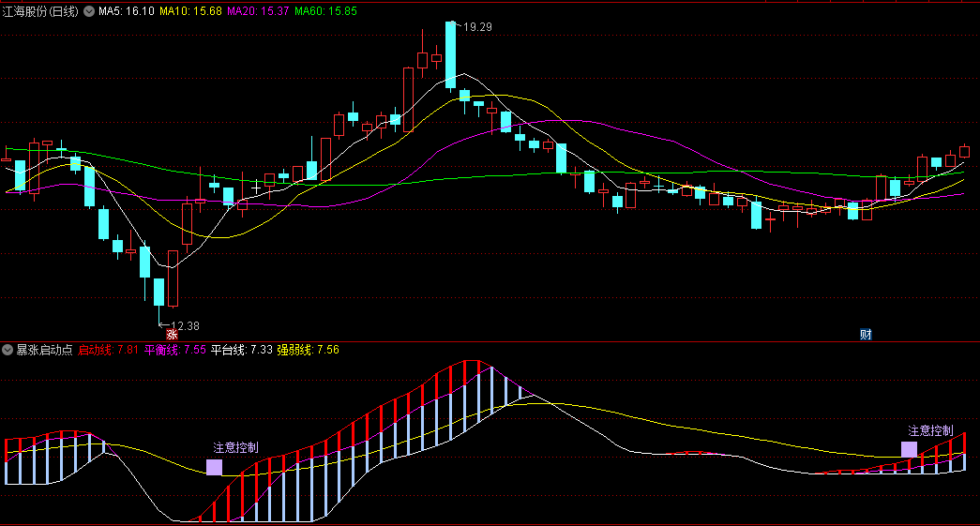Select the 暴涨启动点 indicator name
Screen dimensions: 980x526
click(44, 350)
